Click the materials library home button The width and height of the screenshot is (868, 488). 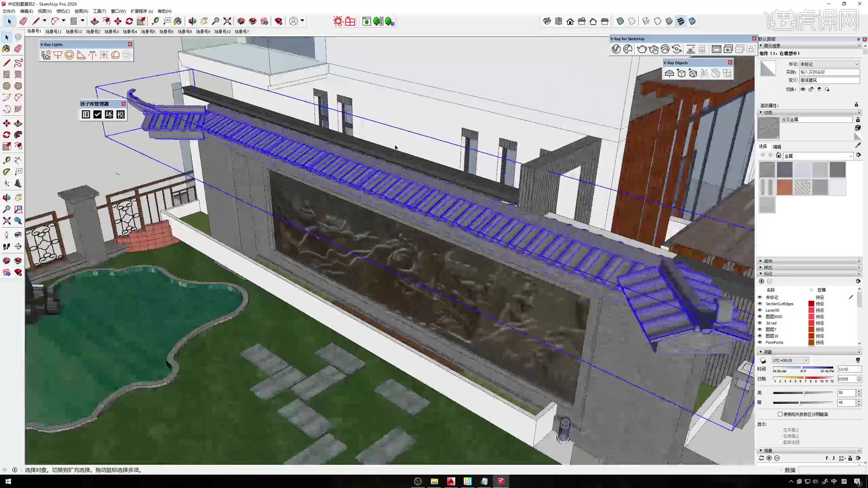[x=778, y=155]
